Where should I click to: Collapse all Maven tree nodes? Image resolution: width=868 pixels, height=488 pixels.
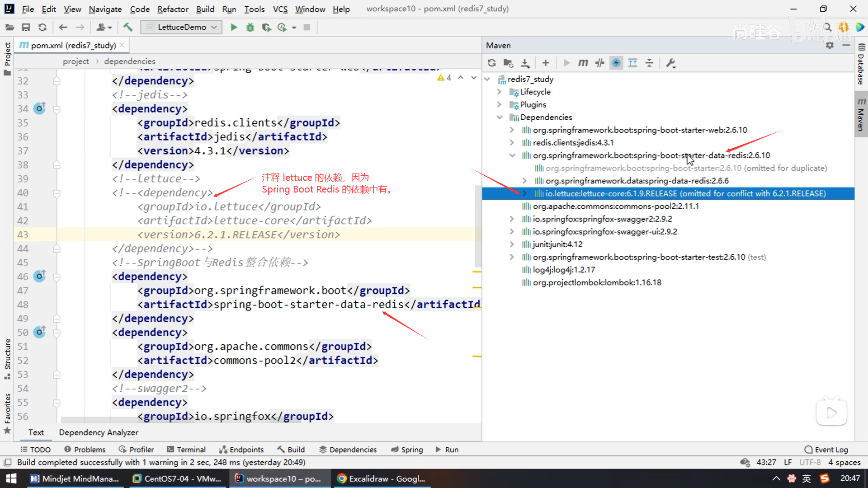coord(649,63)
